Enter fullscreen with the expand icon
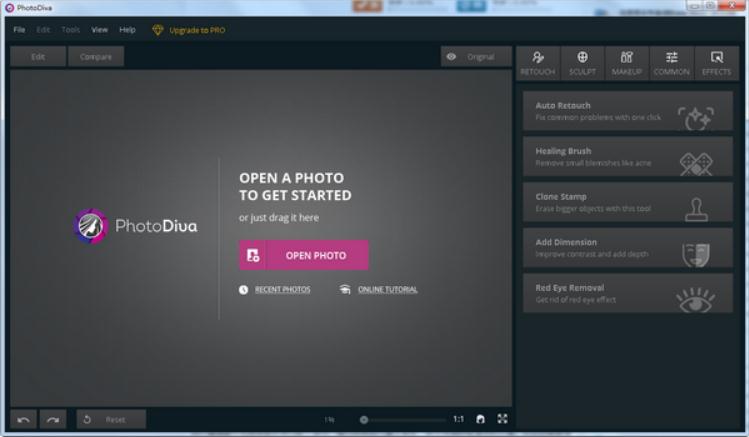Image resolution: width=749 pixels, height=437 pixels. (502, 419)
